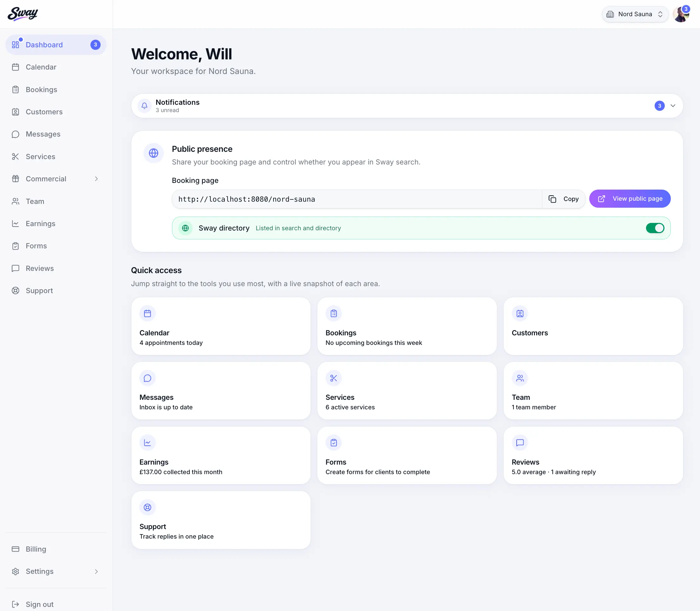This screenshot has width=700, height=611.
Task: Click the Public presence globe icon
Action: pyautogui.click(x=154, y=153)
